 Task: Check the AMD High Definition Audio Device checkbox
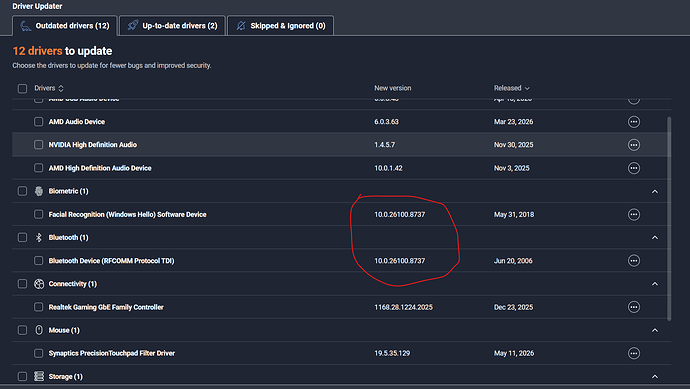click(x=39, y=168)
